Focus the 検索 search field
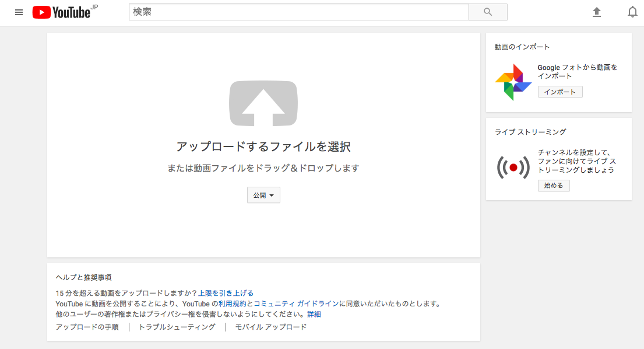This screenshot has width=644, height=349. pos(299,12)
